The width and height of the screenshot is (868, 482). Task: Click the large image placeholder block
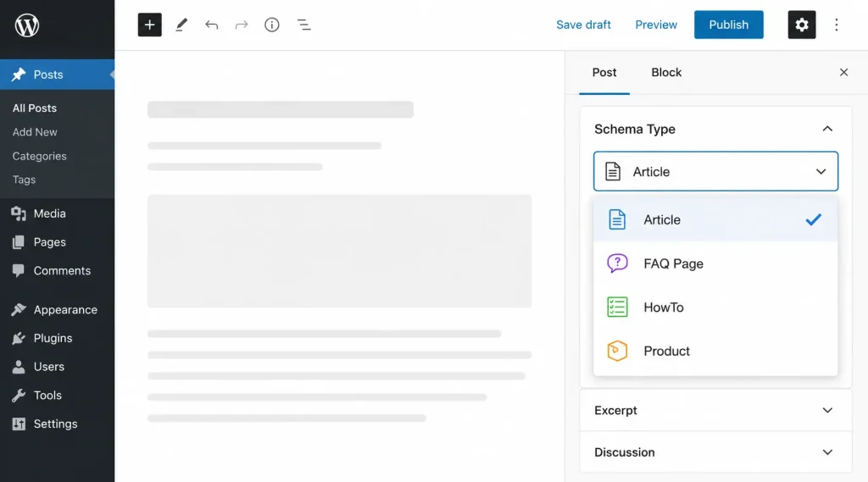coord(339,251)
